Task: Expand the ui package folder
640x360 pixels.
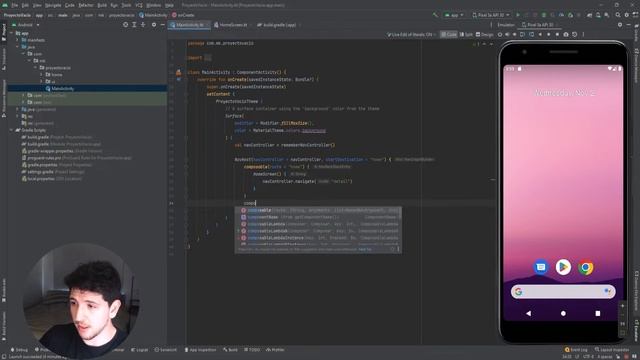Action: click(x=41, y=82)
